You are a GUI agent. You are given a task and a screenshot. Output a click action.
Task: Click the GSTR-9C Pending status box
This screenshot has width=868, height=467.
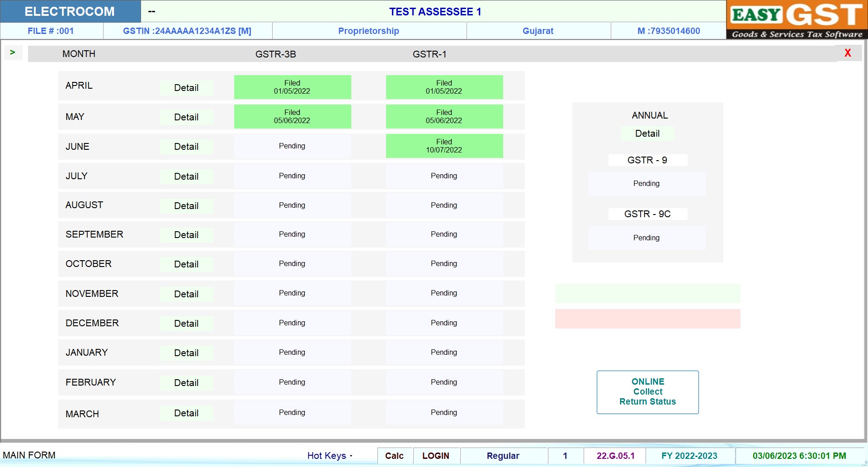[646, 238]
